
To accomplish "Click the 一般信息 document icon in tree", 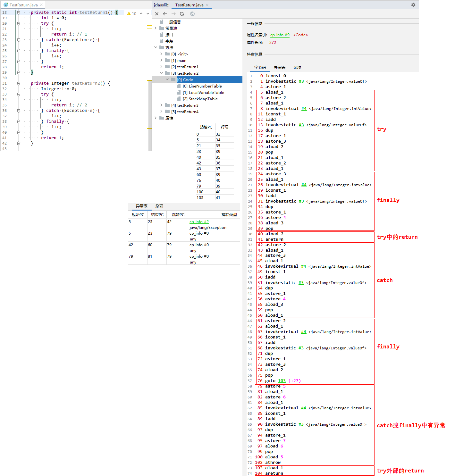I will point(162,22).
